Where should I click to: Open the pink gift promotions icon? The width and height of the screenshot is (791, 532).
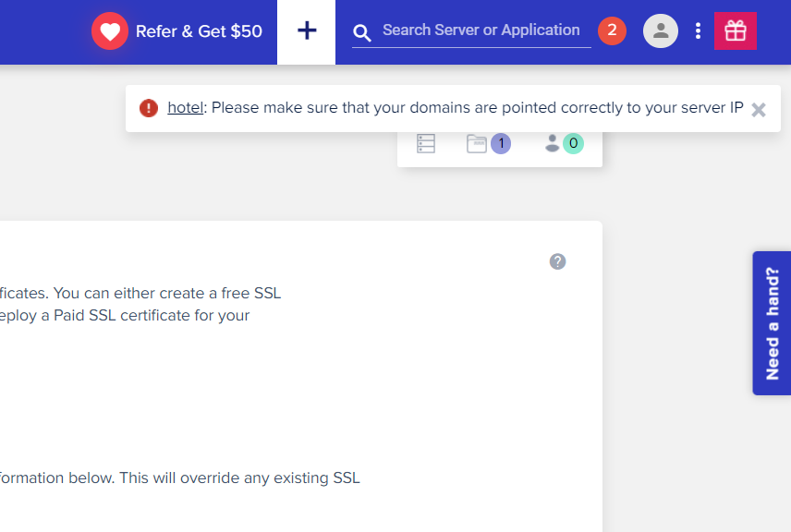point(736,30)
